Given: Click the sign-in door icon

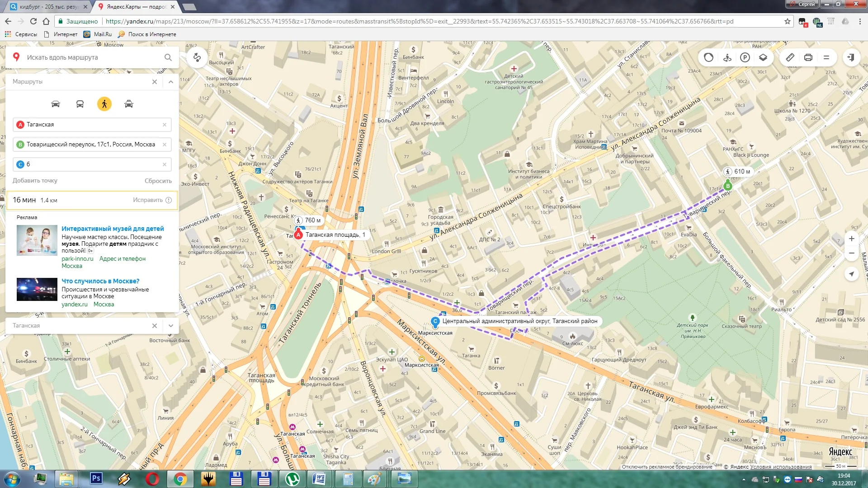Looking at the screenshot, I should pos(851,57).
